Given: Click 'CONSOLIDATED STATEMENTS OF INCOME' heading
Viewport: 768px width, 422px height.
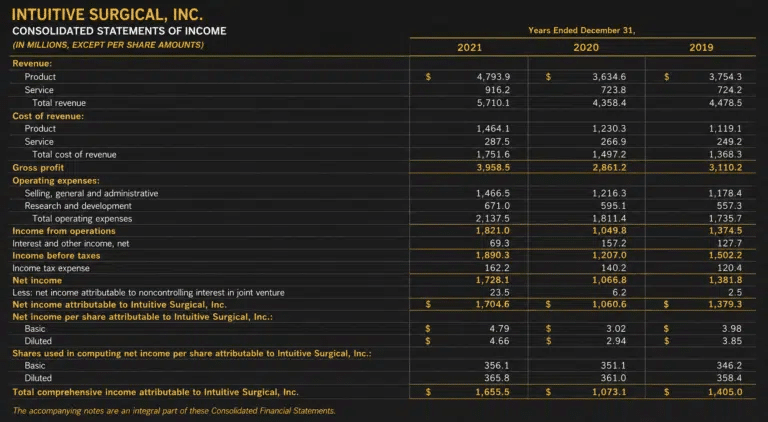Looking at the screenshot, I should (119, 31).
